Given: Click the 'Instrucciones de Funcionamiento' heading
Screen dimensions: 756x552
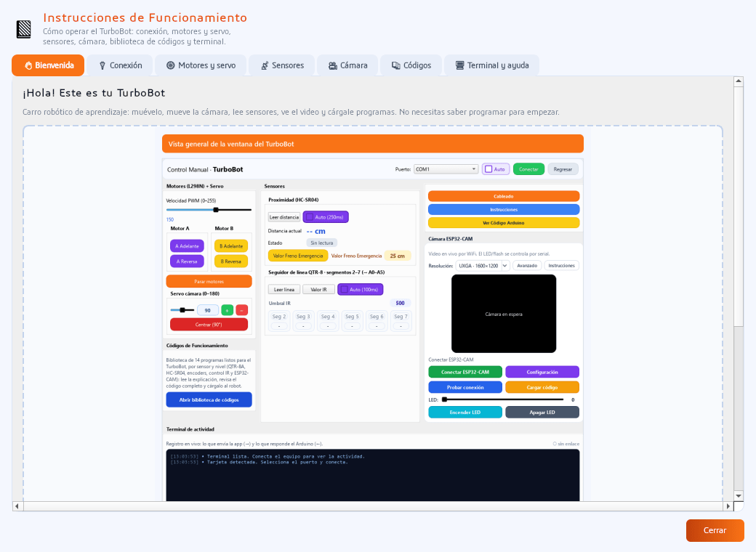Looking at the screenshot, I should click(x=145, y=18).
